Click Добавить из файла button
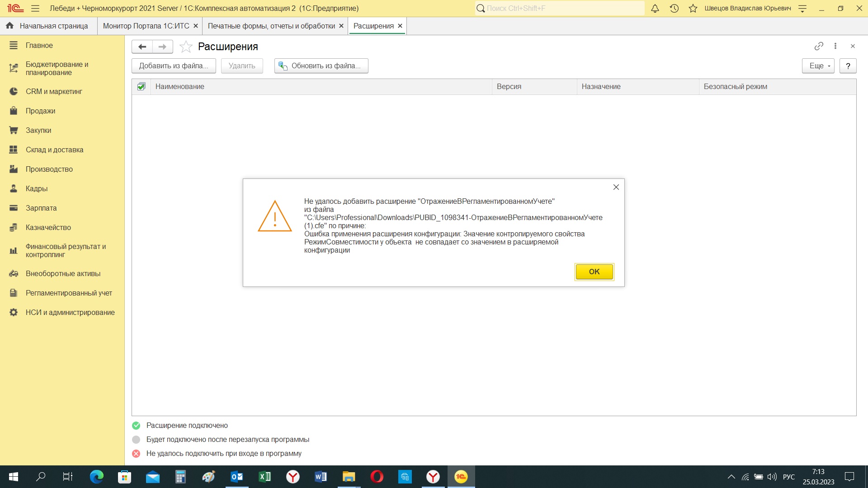 tap(174, 66)
